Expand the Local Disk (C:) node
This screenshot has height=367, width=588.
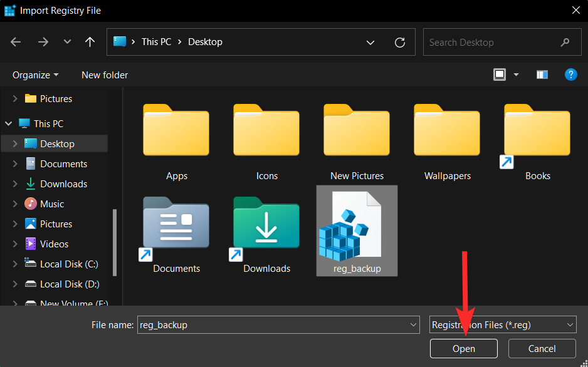(15, 264)
